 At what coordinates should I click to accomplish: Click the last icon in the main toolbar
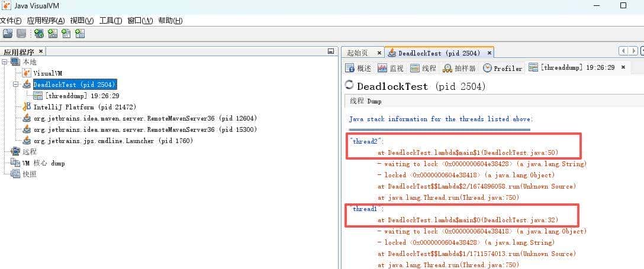click(x=79, y=34)
